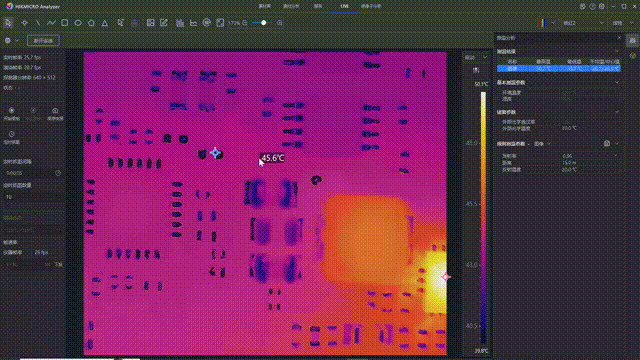Click the first title bar icon left of help

[x=582, y=7]
